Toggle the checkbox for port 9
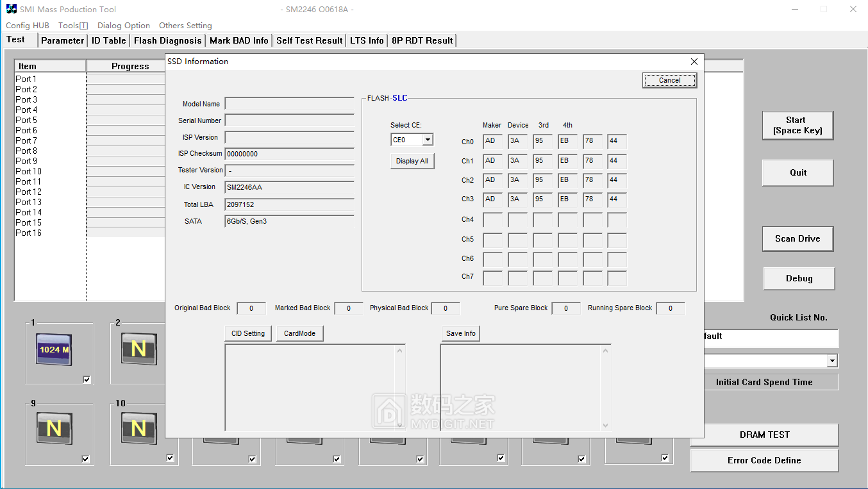Screen dimensions: 868x489 85,459
